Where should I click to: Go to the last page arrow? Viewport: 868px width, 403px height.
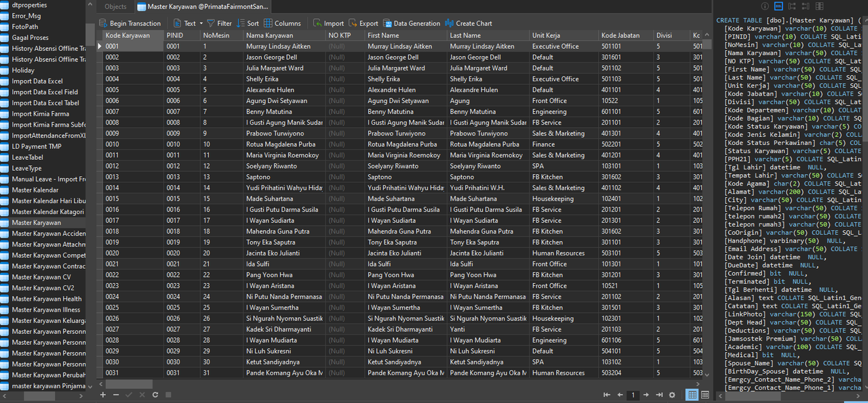(x=659, y=395)
